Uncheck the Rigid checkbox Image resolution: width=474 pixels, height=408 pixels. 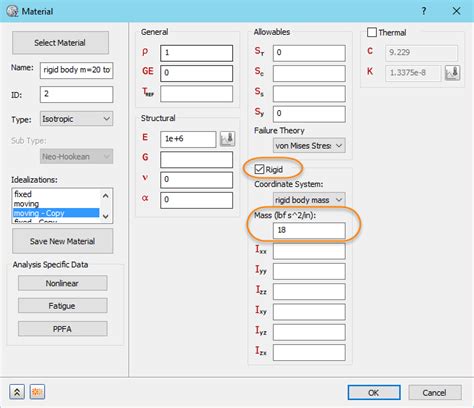(259, 169)
